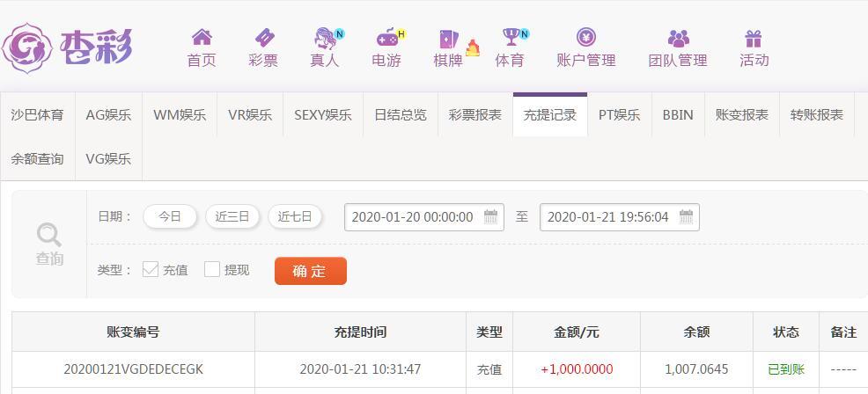
Task: Toggle the 充值 checkbox
Action: coord(151,269)
